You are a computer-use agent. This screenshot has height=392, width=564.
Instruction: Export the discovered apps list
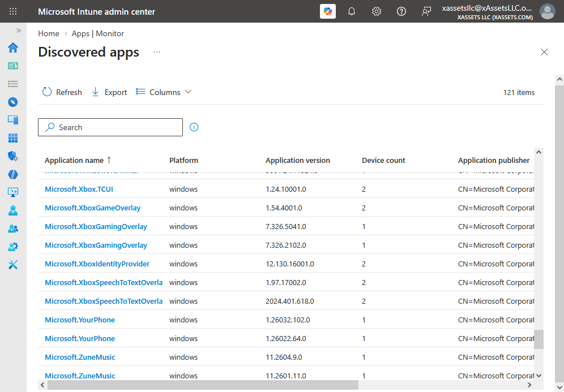[x=109, y=92]
